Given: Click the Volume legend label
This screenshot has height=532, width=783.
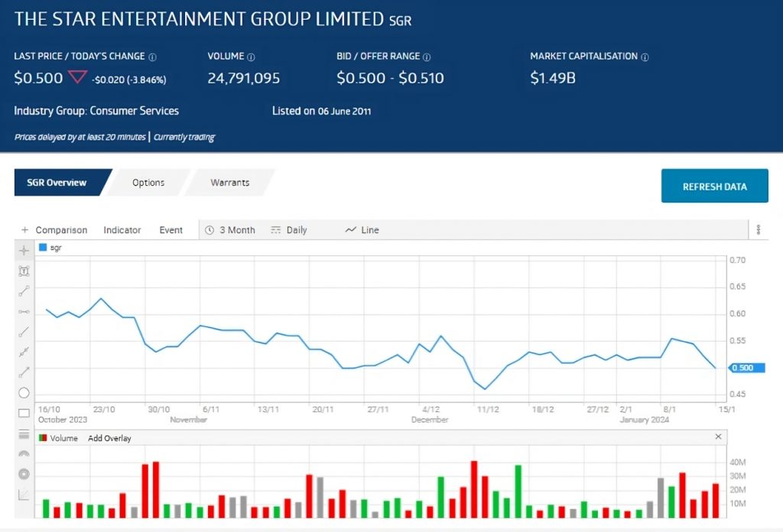Looking at the screenshot, I should (x=64, y=438).
